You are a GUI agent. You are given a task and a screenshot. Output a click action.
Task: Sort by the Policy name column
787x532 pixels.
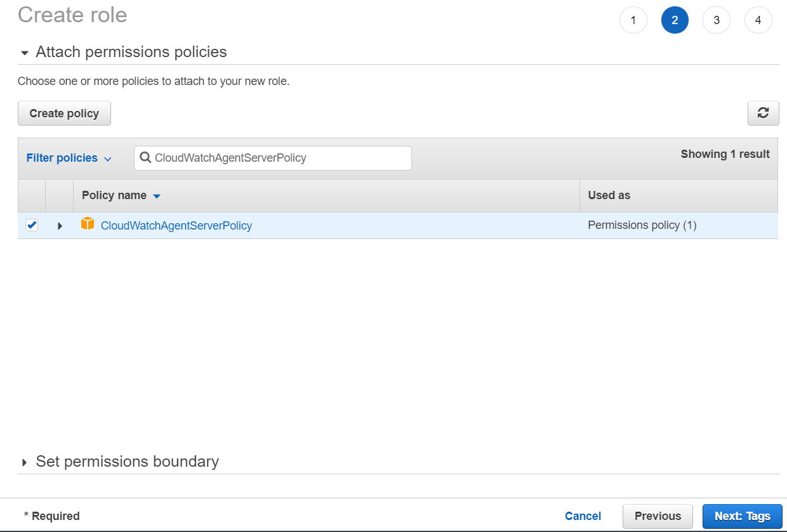[121, 195]
